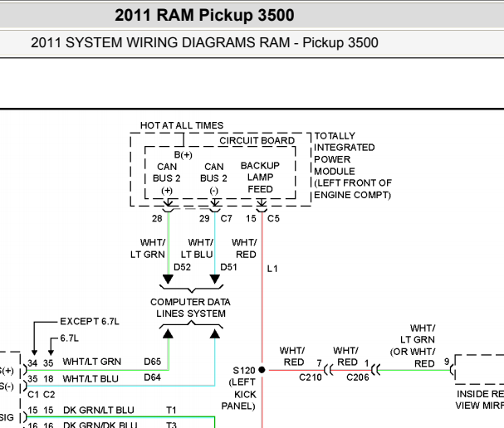Click the C210 connector label
This screenshot has width=504, height=428.
(311, 377)
